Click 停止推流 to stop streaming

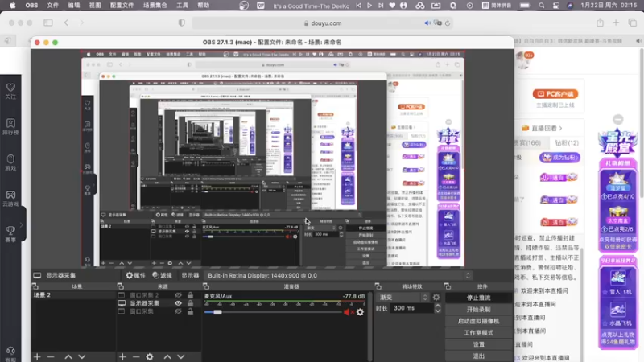coord(478,298)
